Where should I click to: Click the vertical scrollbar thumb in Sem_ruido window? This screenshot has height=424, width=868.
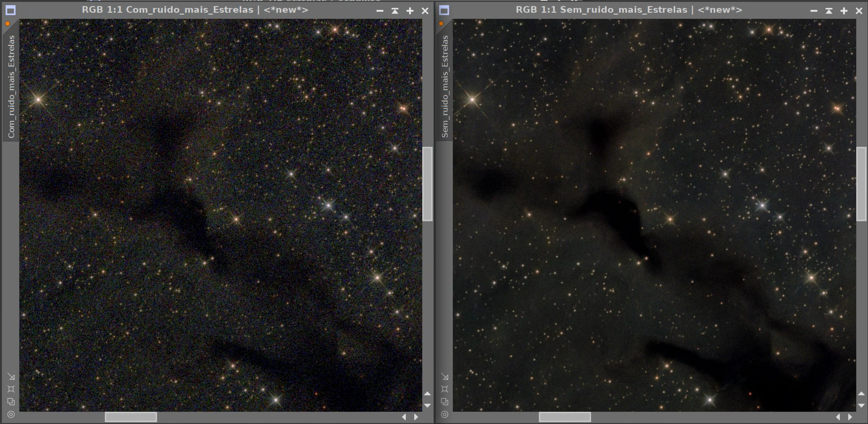[861, 184]
